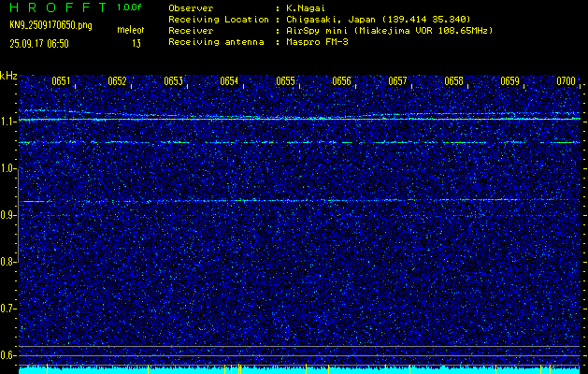Click the 0655 time marker
This screenshot has width=588, height=374.
pos(285,81)
